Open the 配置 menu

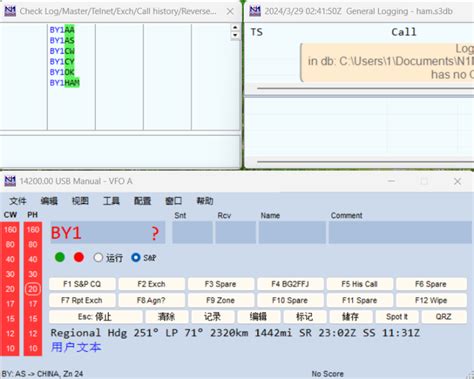coord(142,201)
